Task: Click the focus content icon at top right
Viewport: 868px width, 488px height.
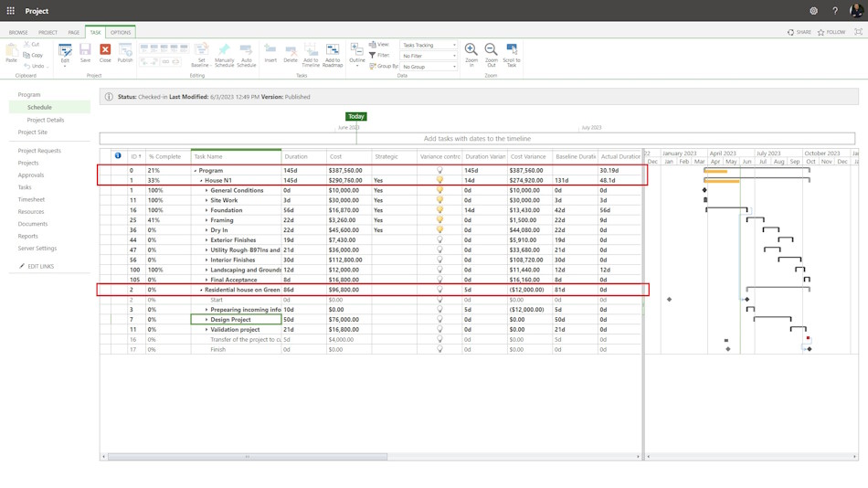Action: 858,32
